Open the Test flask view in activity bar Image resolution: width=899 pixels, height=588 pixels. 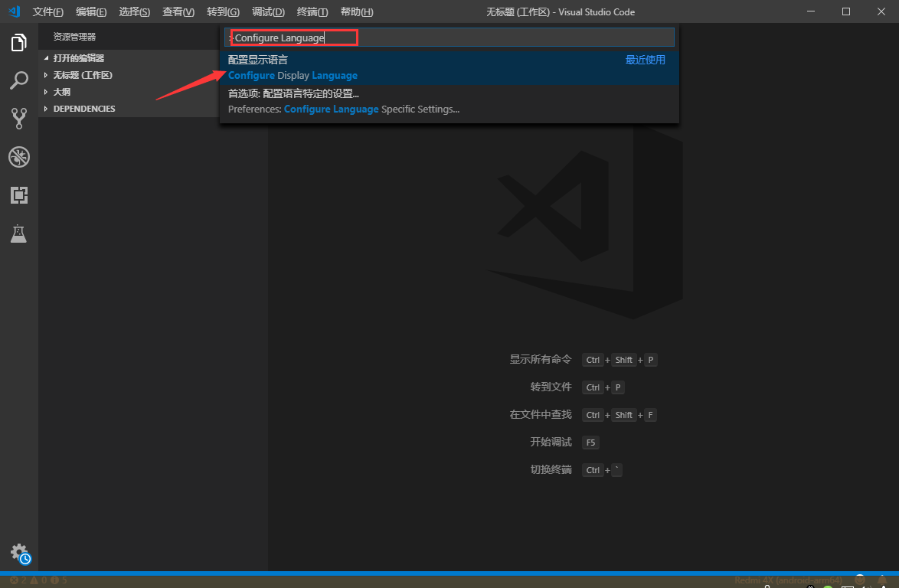19,234
